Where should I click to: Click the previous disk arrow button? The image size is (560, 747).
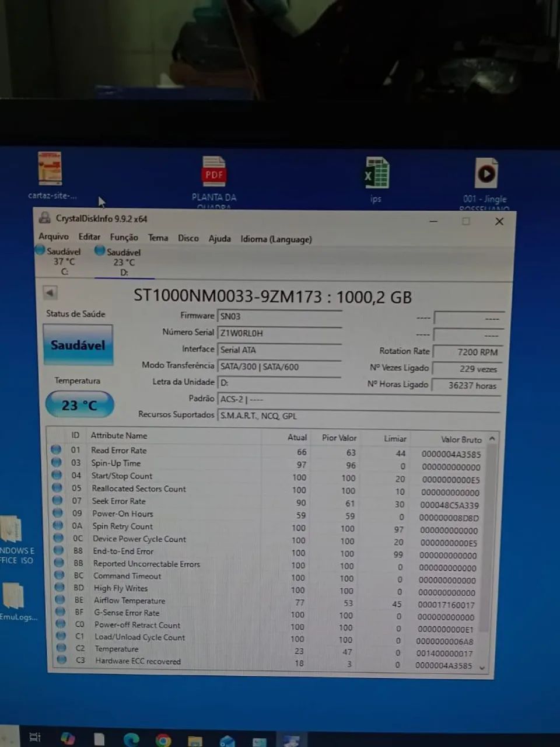[50, 292]
